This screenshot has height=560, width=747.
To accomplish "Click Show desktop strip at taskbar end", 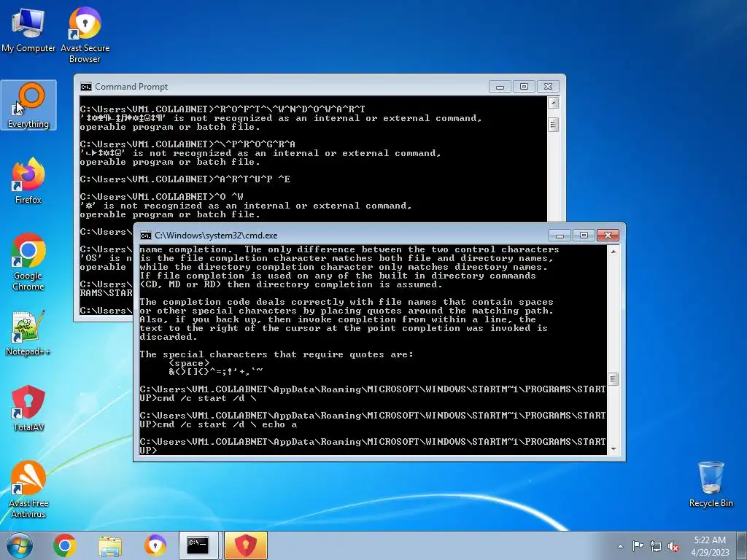I will tap(743, 545).
